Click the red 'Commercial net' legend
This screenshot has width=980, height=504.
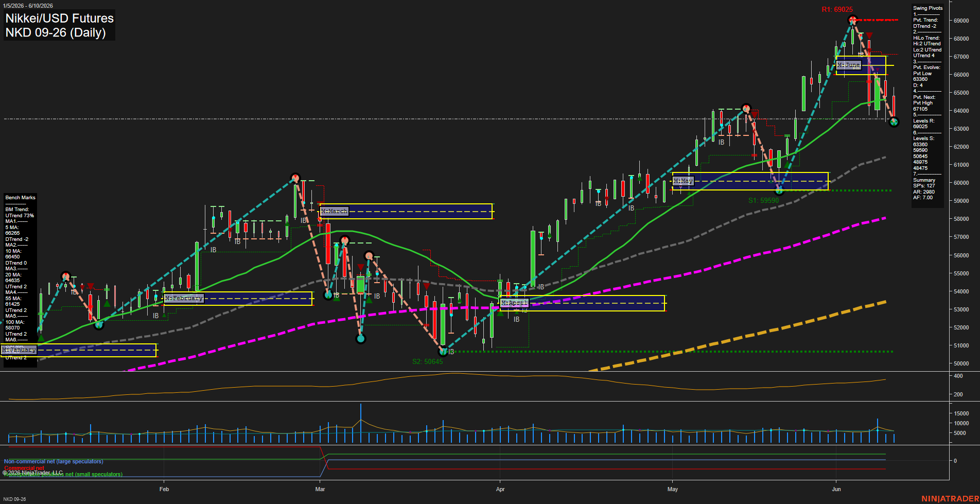point(24,468)
